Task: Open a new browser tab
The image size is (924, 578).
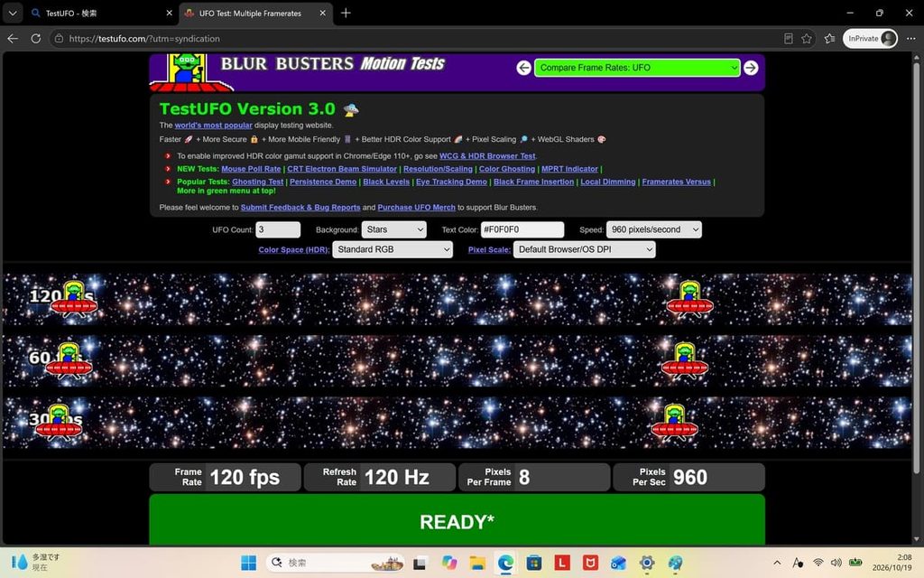Action: (x=346, y=13)
